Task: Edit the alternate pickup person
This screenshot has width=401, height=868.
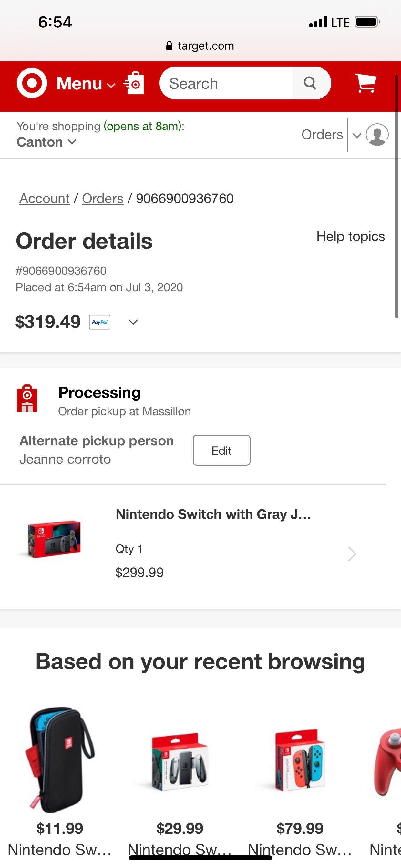Action: (221, 450)
